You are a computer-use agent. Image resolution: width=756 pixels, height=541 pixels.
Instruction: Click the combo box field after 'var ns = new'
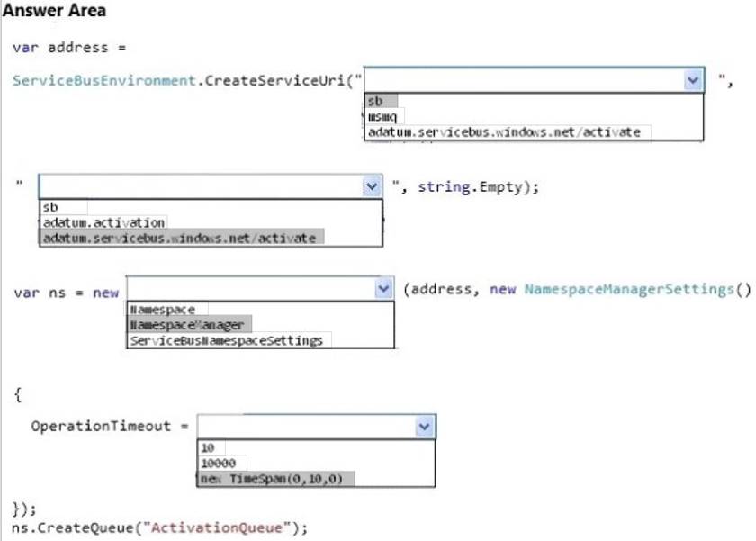tap(249, 289)
